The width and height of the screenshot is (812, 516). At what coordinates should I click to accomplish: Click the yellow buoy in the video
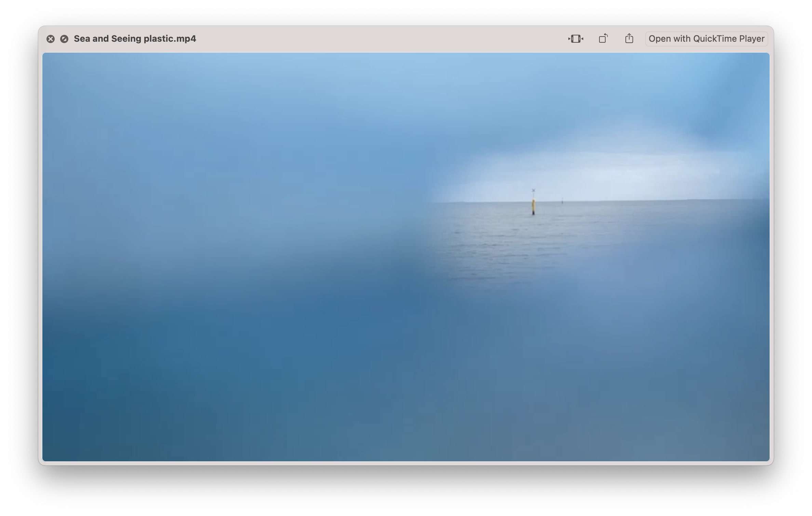[x=533, y=206]
